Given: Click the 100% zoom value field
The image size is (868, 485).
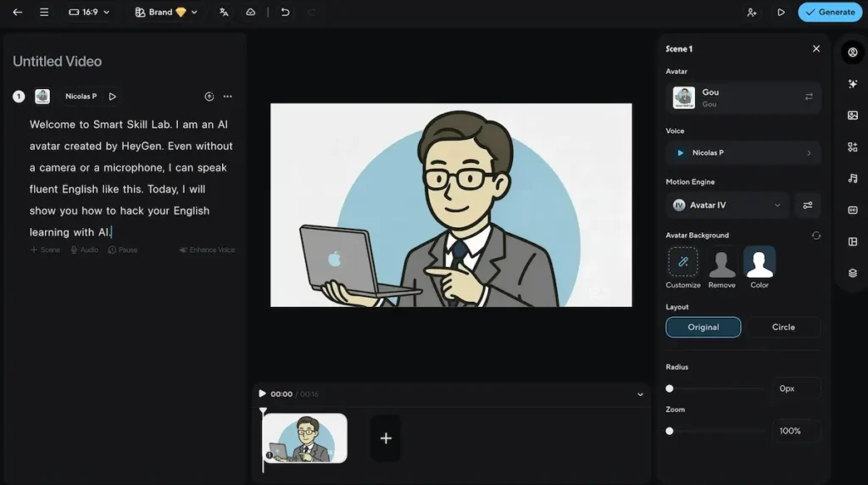Looking at the screenshot, I should (796, 432).
